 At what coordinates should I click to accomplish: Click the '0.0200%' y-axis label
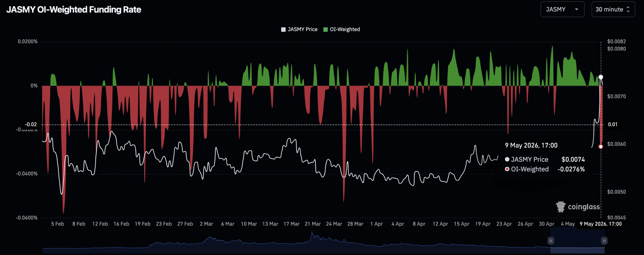(28, 41)
